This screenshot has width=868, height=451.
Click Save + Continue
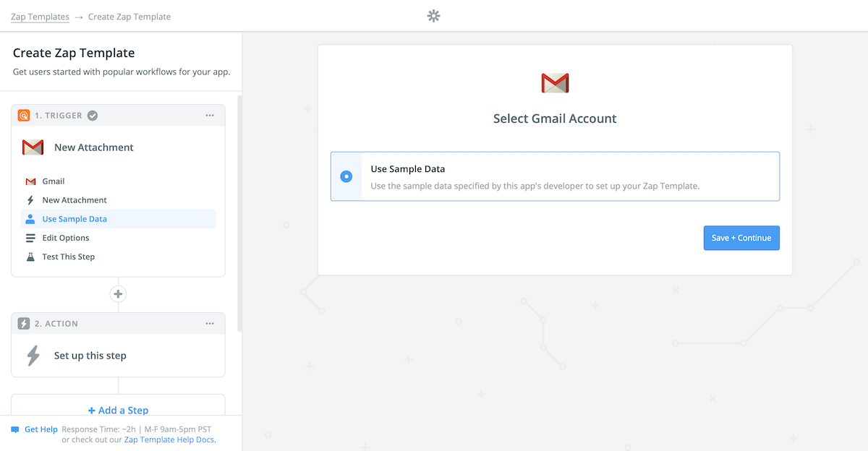[x=741, y=238]
